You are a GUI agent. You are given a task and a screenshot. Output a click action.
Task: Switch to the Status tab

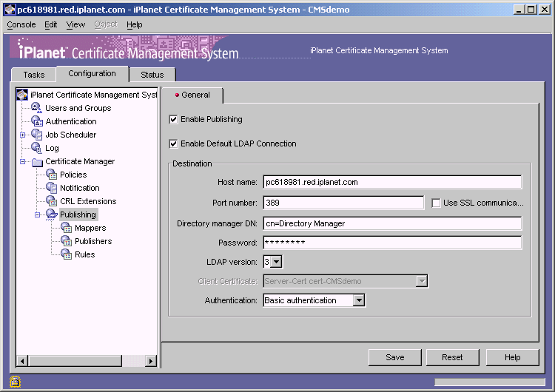pos(152,75)
